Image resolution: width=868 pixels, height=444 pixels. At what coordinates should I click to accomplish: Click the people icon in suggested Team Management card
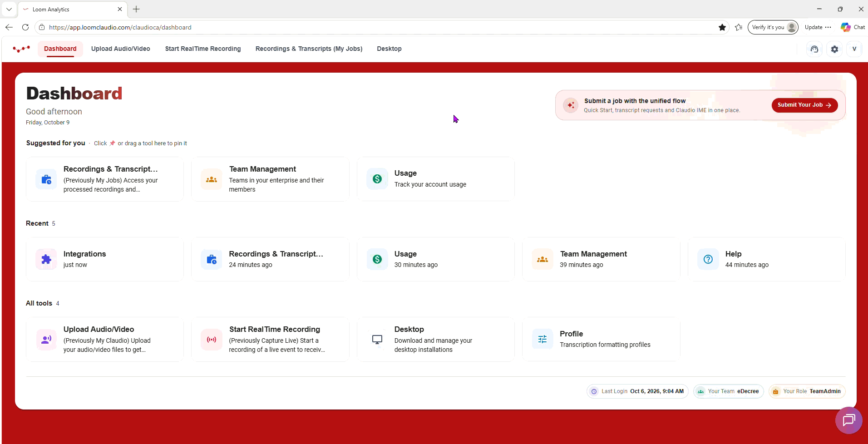212,179
